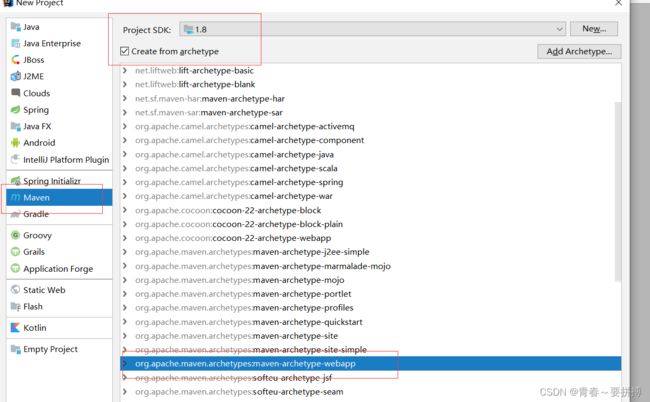Expand maven-archetype-quickstart entry
This screenshot has height=402, width=650.
pos(125,322)
